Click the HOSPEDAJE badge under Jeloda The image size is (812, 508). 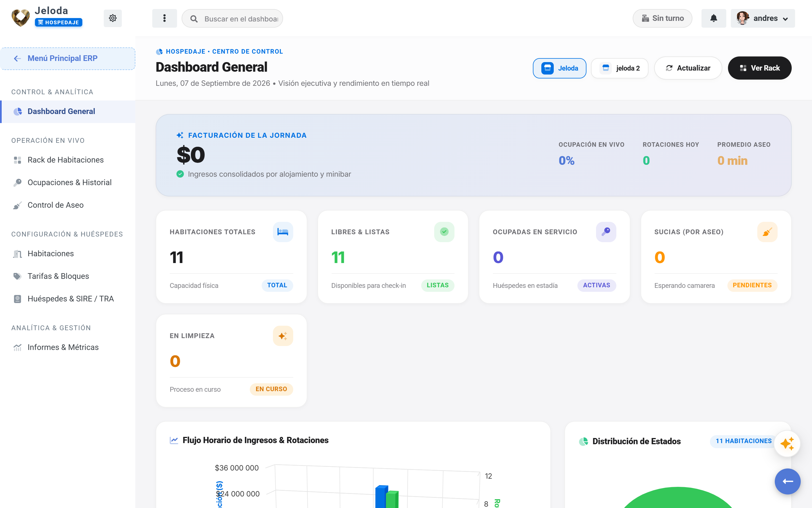[x=59, y=23]
